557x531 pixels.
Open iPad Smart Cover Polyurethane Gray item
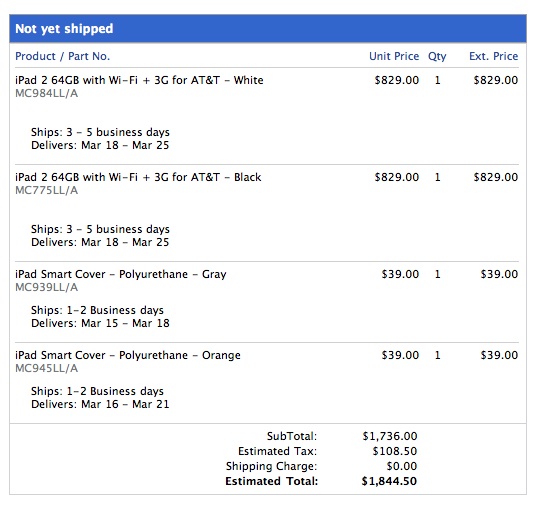121,275
